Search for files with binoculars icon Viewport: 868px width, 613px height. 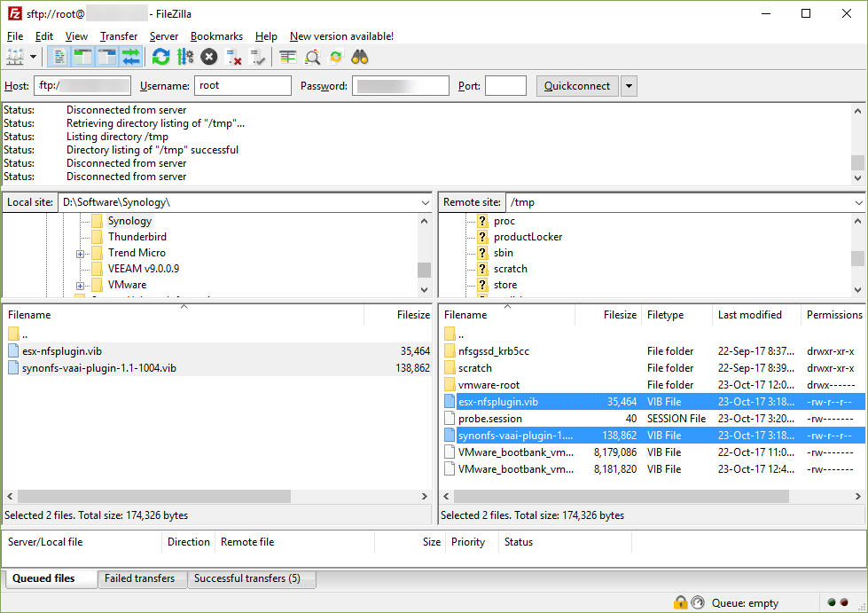point(360,58)
